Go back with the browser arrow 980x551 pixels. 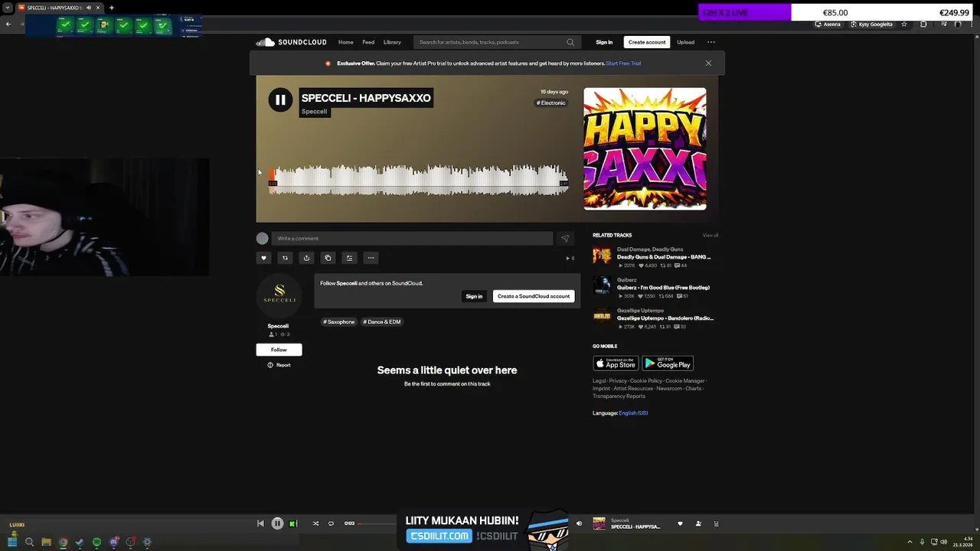point(8,24)
